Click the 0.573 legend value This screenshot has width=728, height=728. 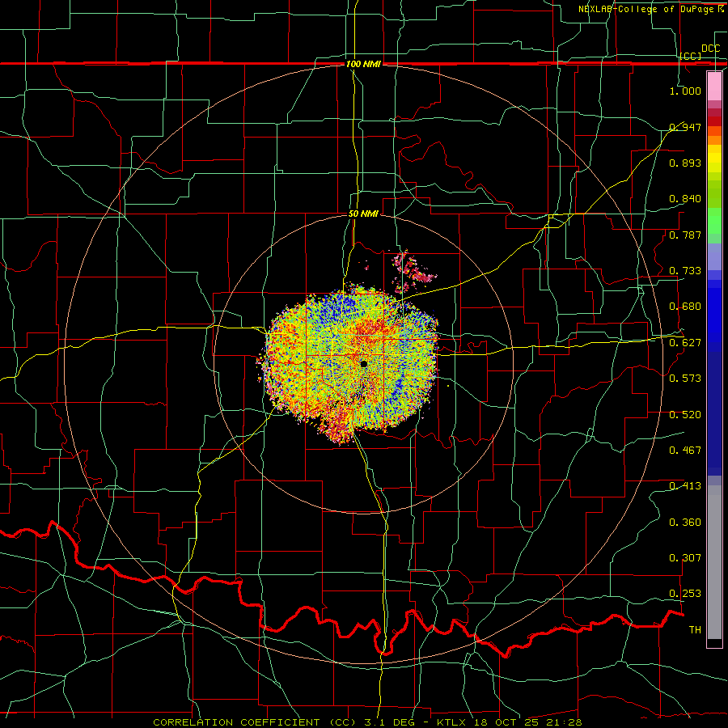[x=685, y=379]
